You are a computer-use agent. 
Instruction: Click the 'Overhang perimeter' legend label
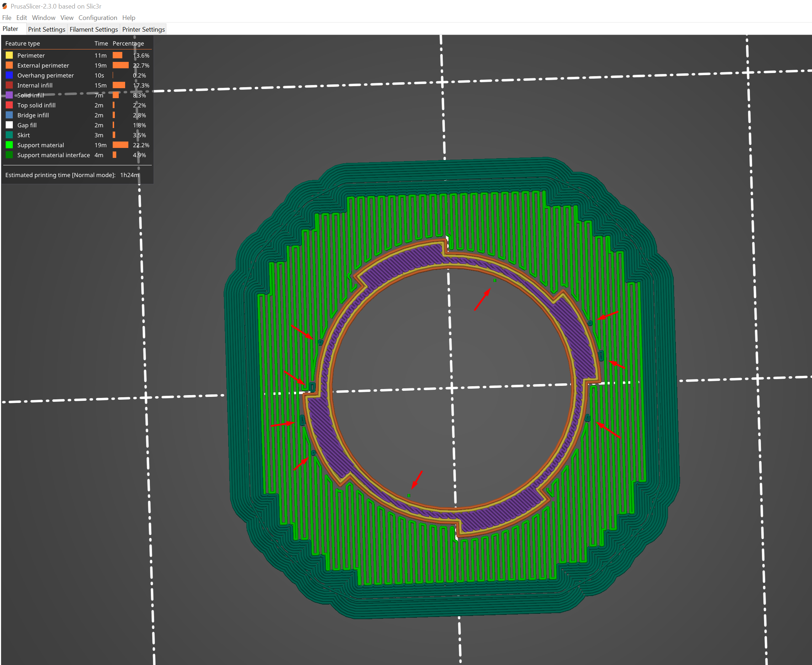(x=46, y=75)
